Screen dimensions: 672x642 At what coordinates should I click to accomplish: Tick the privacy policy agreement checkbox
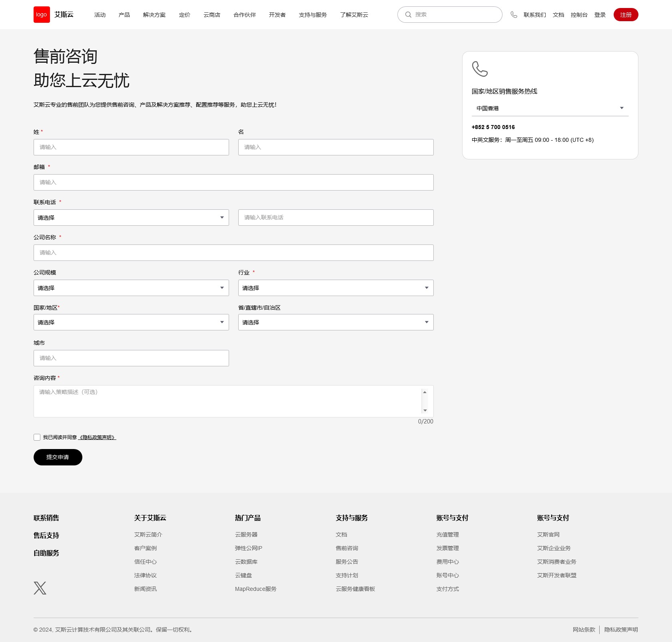click(x=37, y=437)
